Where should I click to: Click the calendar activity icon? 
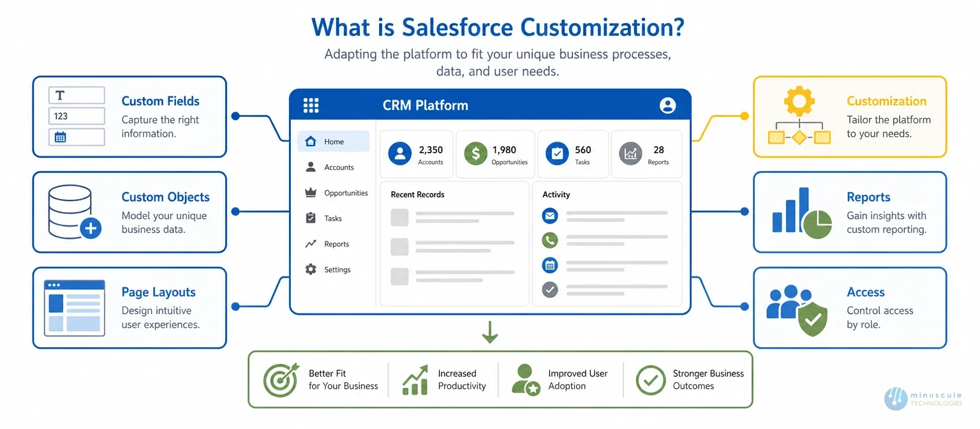(550, 265)
